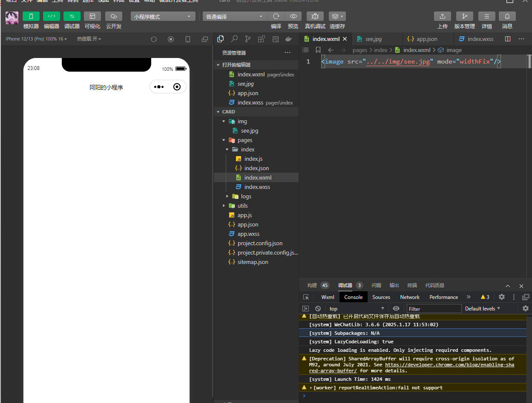Viewport: 532px width, 403px height.
Task: Click the user avatar in toolbar
Action: pos(12,18)
